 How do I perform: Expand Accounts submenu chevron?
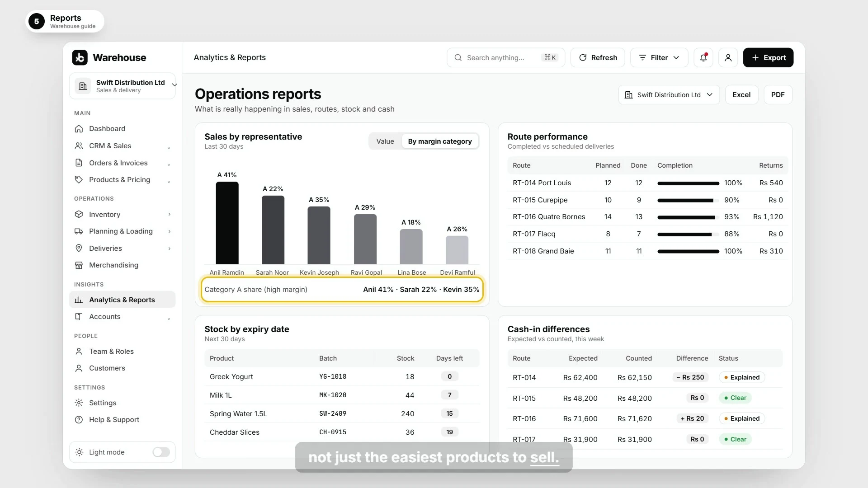[x=169, y=319]
